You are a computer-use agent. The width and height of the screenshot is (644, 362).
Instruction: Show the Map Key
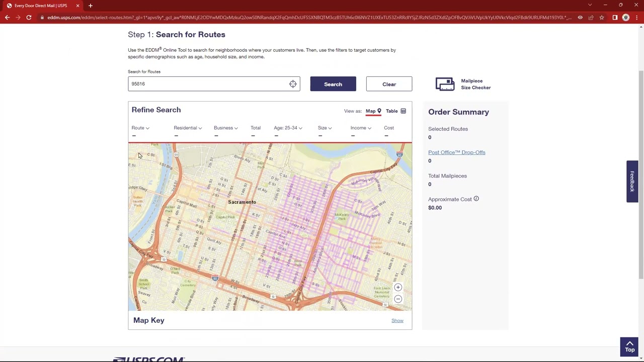point(397,320)
